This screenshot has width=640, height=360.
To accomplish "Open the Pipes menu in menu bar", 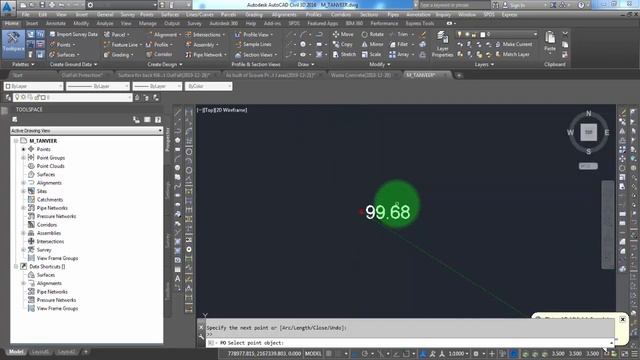I will tap(393, 15).
